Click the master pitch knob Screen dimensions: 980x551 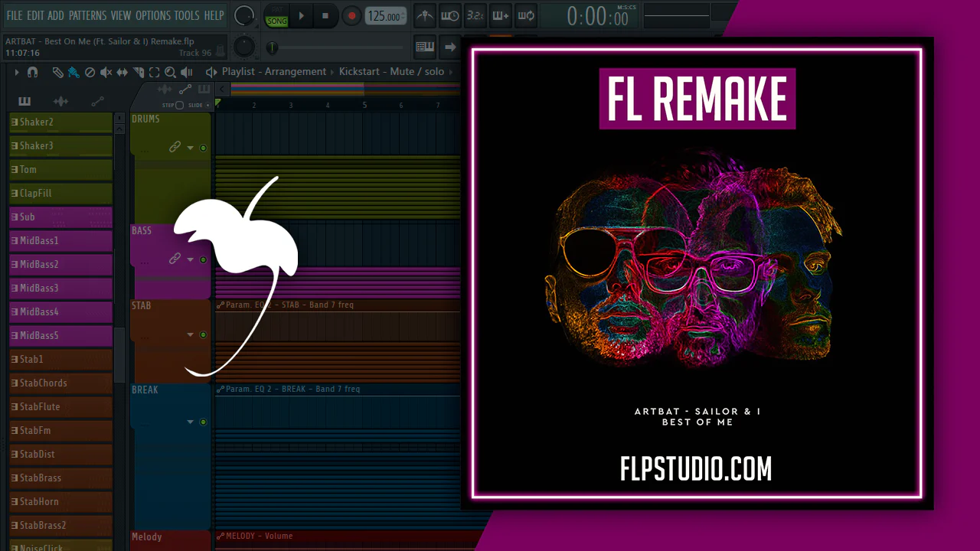[x=244, y=47]
